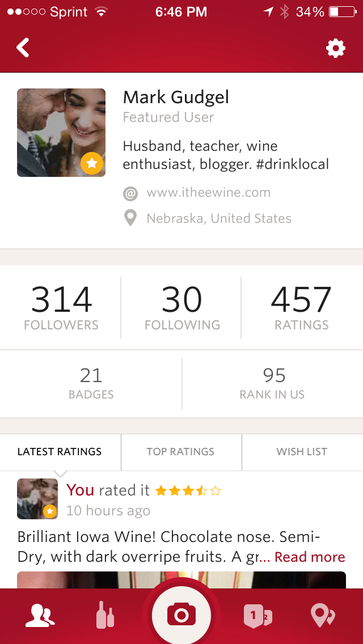Open the wine bottles icon

[x=105, y=616]
